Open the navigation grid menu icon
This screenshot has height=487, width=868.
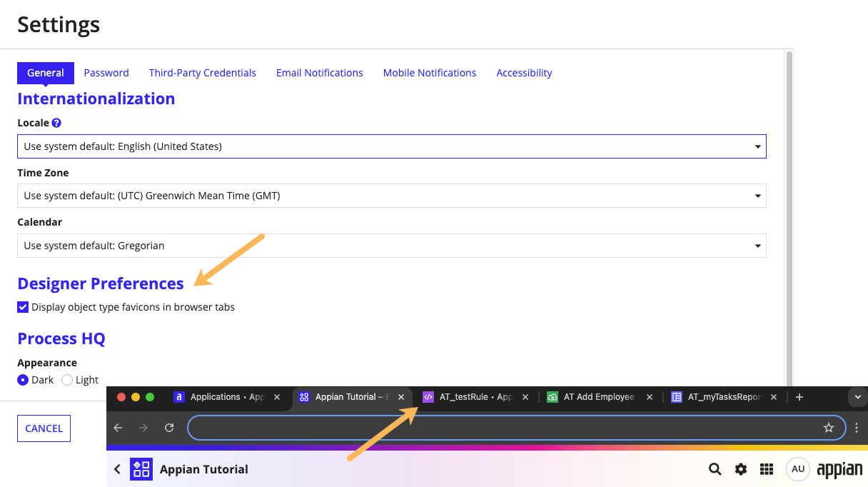(x=767, y=469)
